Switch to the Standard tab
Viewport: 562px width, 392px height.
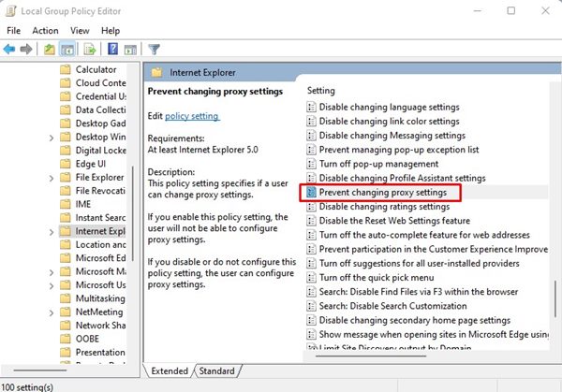217,370
